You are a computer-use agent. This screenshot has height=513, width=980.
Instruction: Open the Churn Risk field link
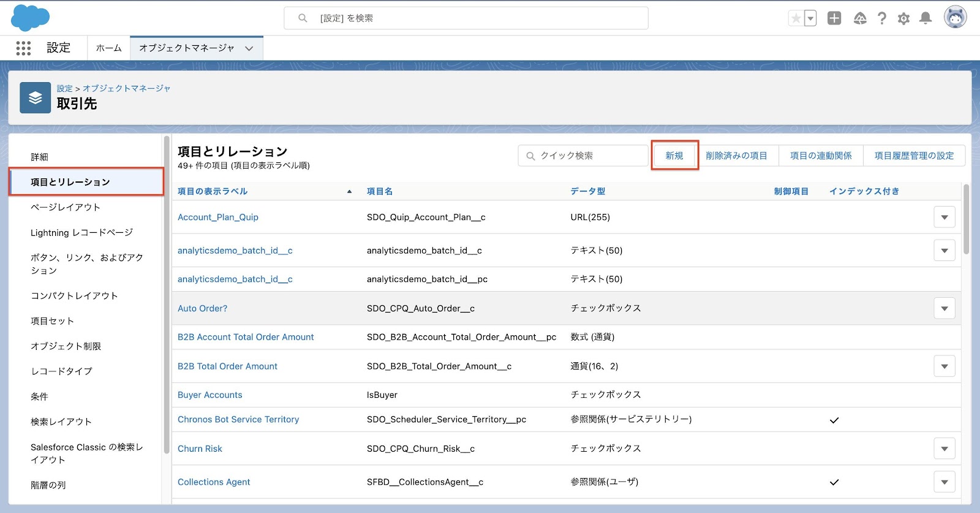[x=200, y=449]
